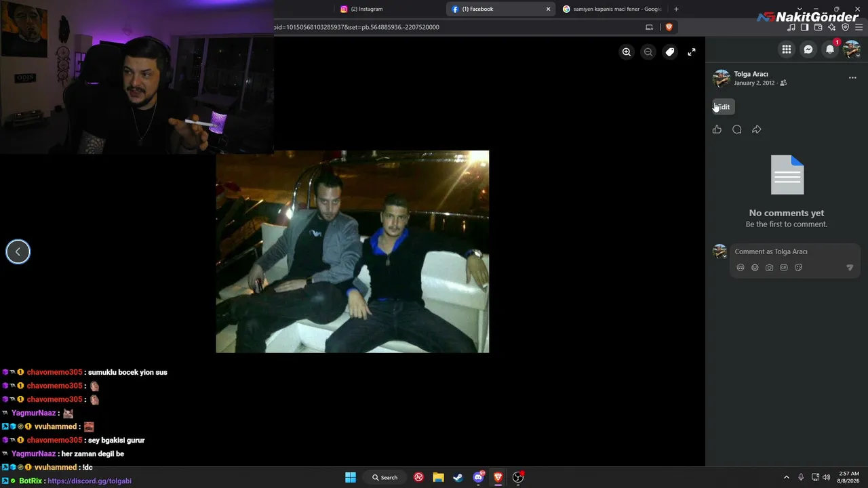Open the discord.gg/tolgabi link in chat
Viewport: 868px width, 488px height.
coord(90,481)
